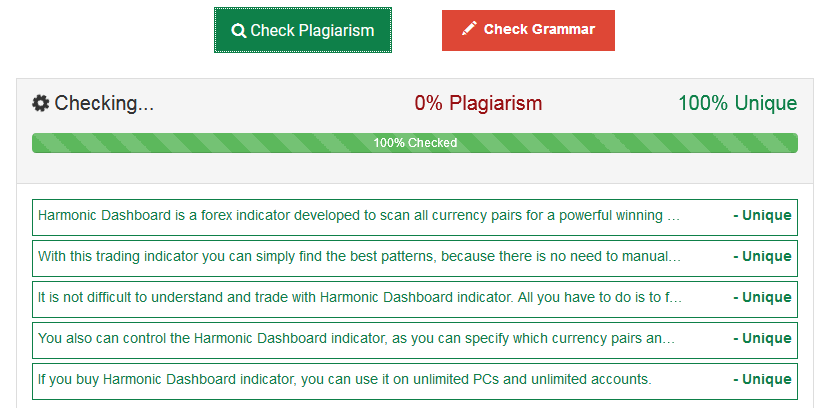The width and height of the screenshot is (816, 408).
Task: Click the Check Grammar button
Action: click(x=528, y=30)
